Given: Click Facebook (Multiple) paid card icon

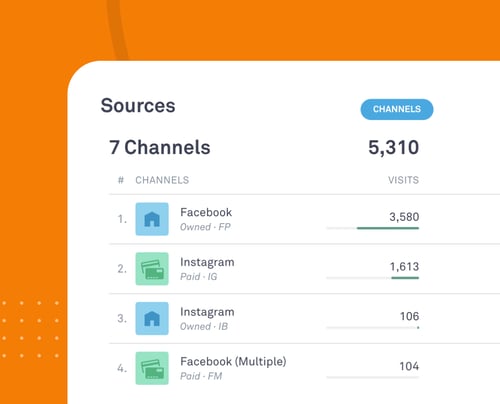Looking at the screenshot, I should click(x=152, y=368).
